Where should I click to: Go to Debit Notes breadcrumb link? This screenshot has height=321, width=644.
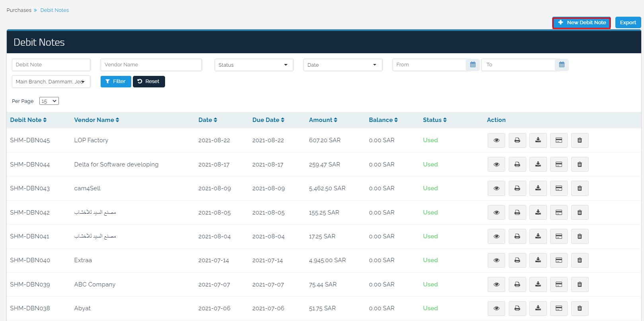(x=54, y=10)
